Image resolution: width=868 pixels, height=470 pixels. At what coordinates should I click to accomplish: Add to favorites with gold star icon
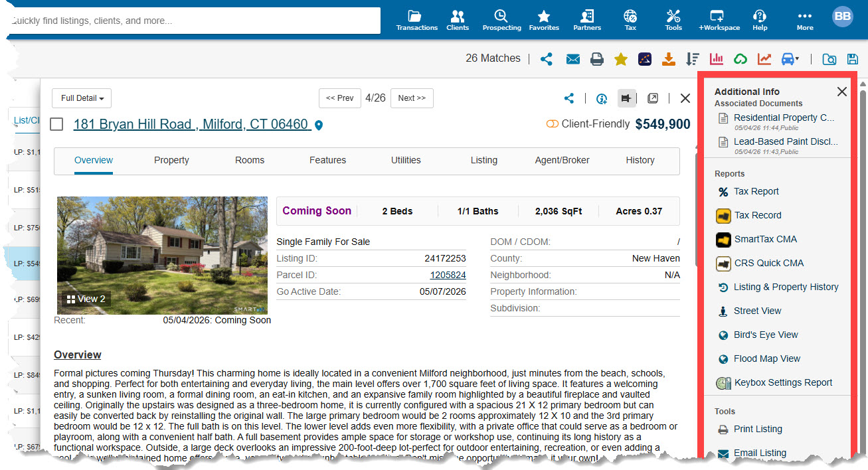point(621,59)
